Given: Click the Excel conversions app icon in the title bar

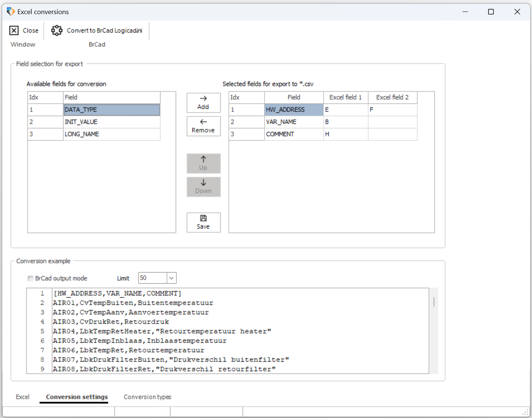Looking at the screenshot, I should pyautogui.click(x=11, y=12).
